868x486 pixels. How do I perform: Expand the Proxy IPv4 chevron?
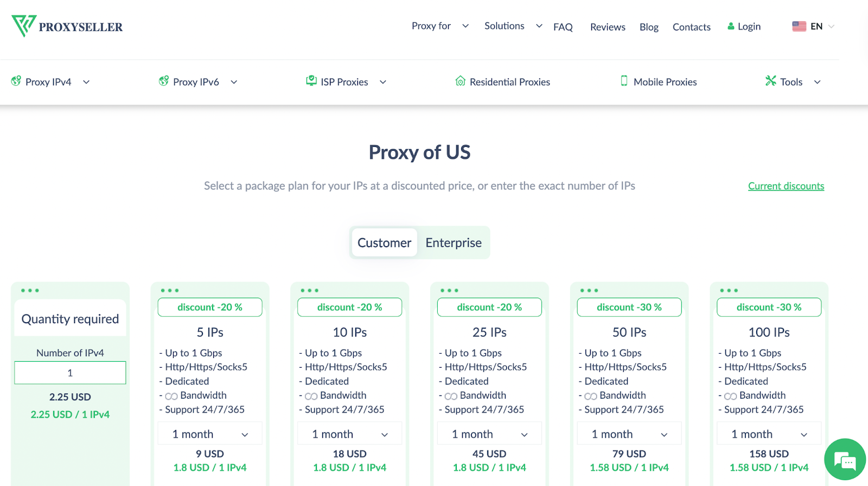(86, 82)
